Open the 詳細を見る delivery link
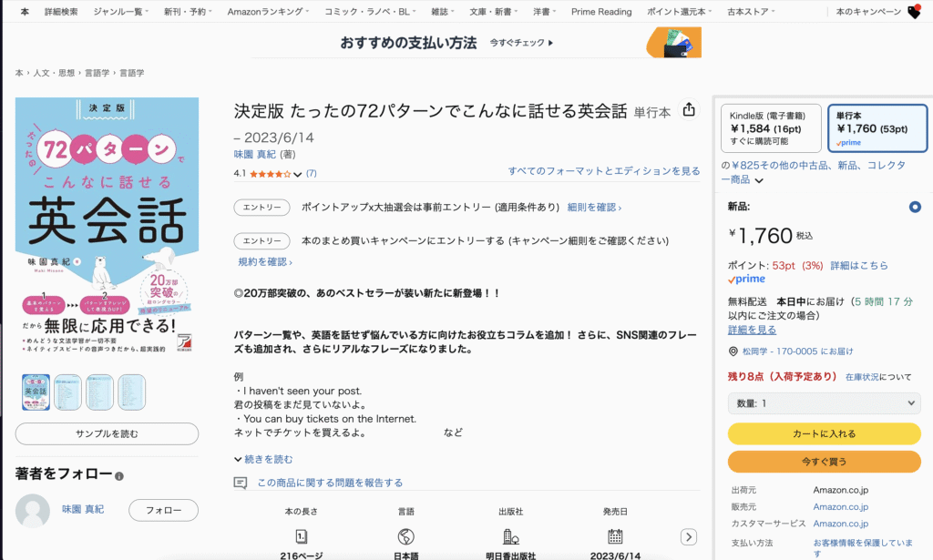Screen dimensions: 933x560 coord(752,330)
